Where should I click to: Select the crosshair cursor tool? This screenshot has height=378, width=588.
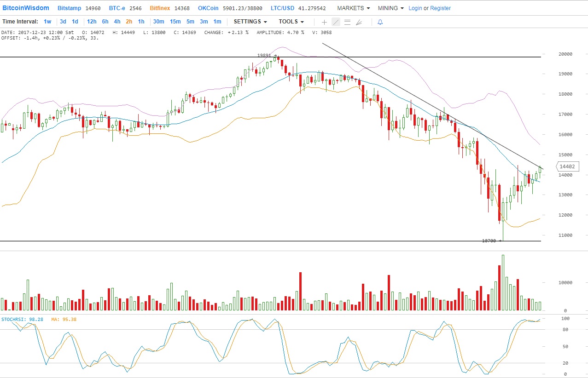[324, 22]
